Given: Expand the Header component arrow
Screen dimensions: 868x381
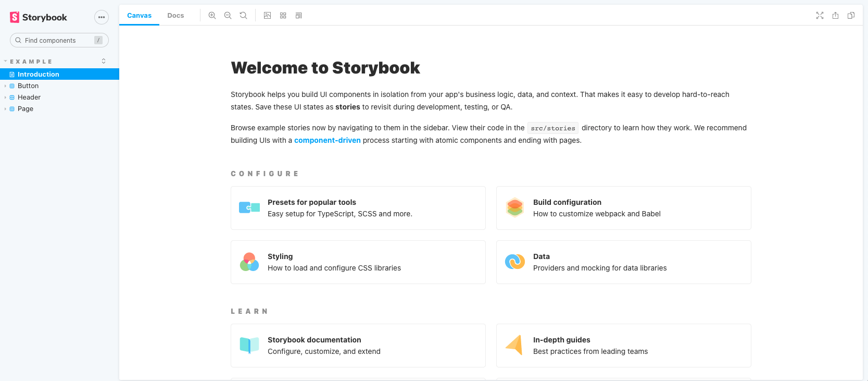Looking at the screenshot, I should 5,97.
